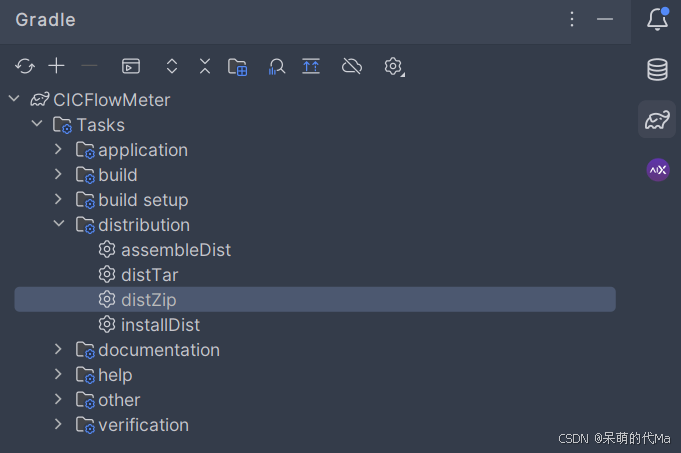This screenshot has width=681, height=453.
Task: Expand the build task group
Action: pos(58,174)
